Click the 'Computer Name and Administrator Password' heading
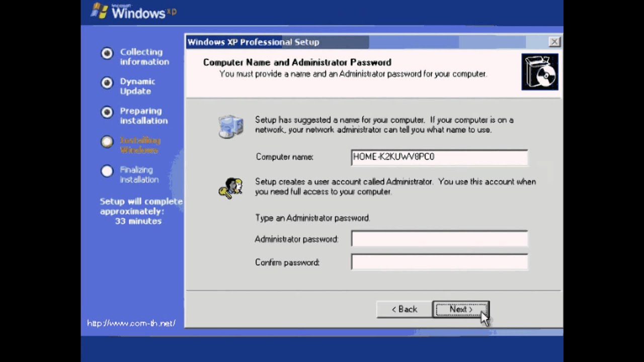This screenshot has height=362, width=644. (297, 62)
